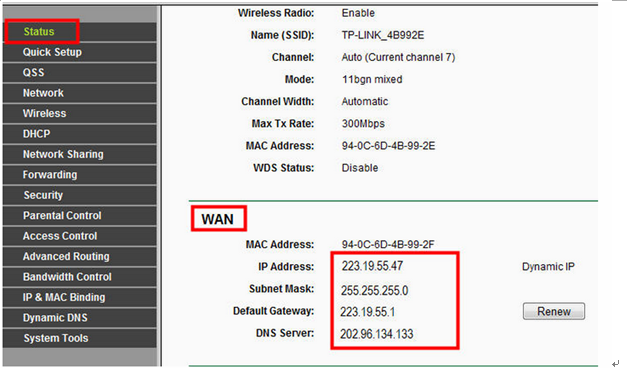This screenshot has width=627, height=371.
Task: Open the Status menu item
Action: click(x=39, y=32)
